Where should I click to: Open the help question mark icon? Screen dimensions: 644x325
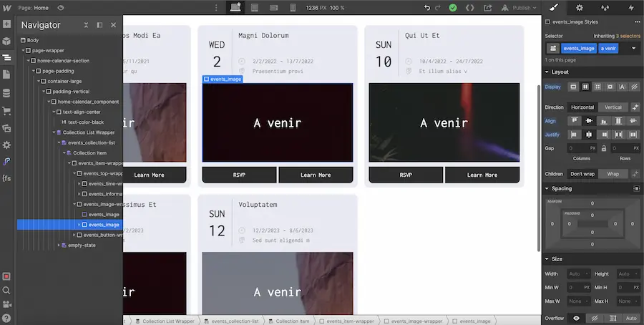(6, 318)
